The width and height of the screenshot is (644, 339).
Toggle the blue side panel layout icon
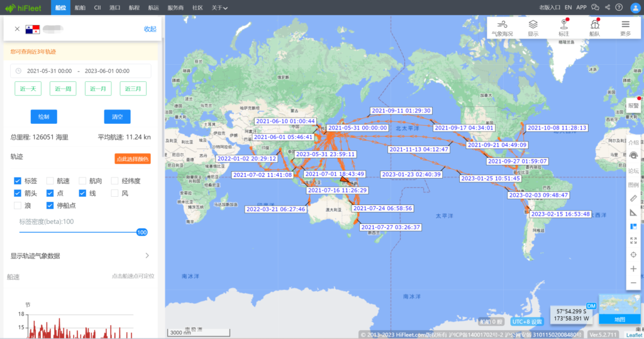pos(633,226)
